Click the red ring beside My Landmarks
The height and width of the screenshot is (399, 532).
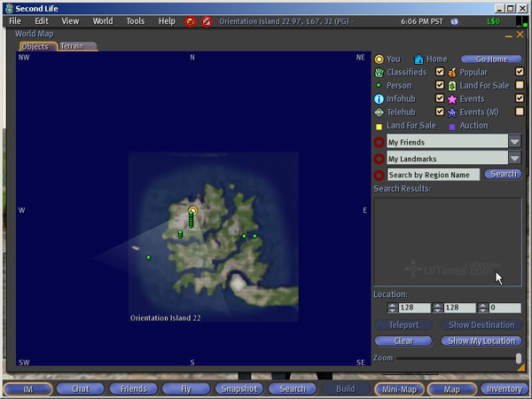point(379,159)
